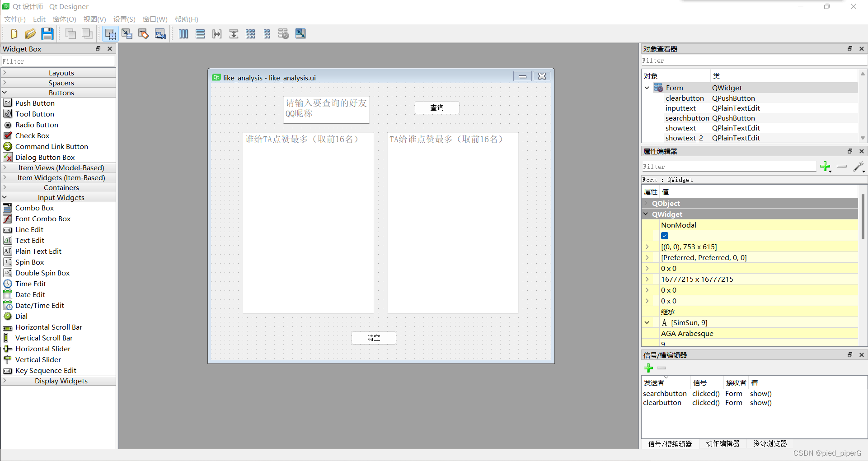This screenshot has width=868, height=461.
Task: Click the New form toolbar icon
Action: (14, 34)
